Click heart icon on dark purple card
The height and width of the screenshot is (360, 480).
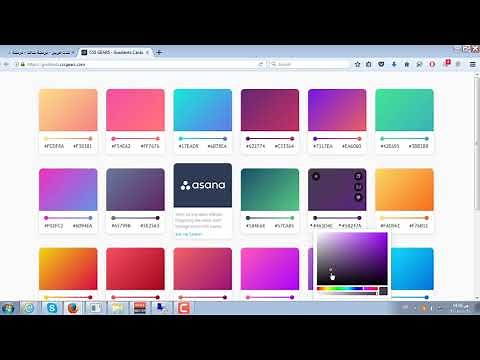[x=358, y=197]
